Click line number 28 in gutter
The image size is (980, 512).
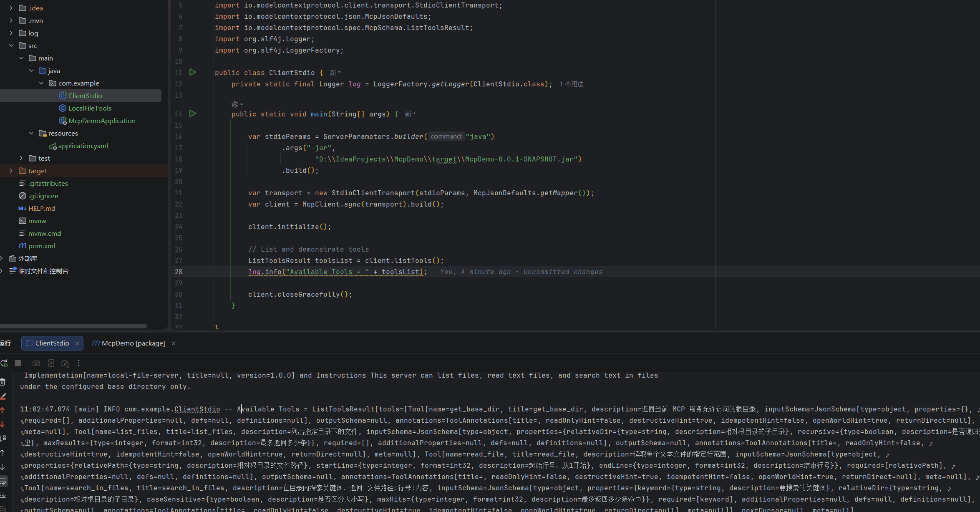[x=179, y=272]
